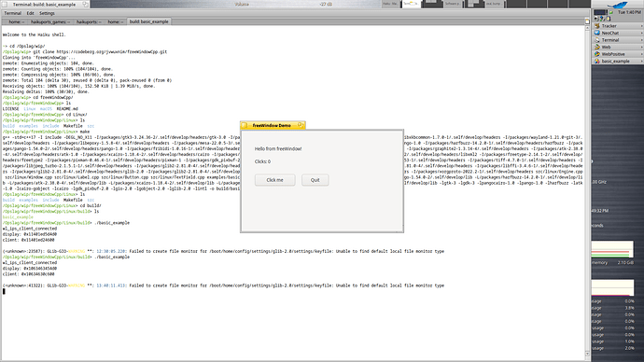Image resolution: width=644 pixels, height=362 pixels.
Task: Open the Edit menu
Action: tap(31, 13)
